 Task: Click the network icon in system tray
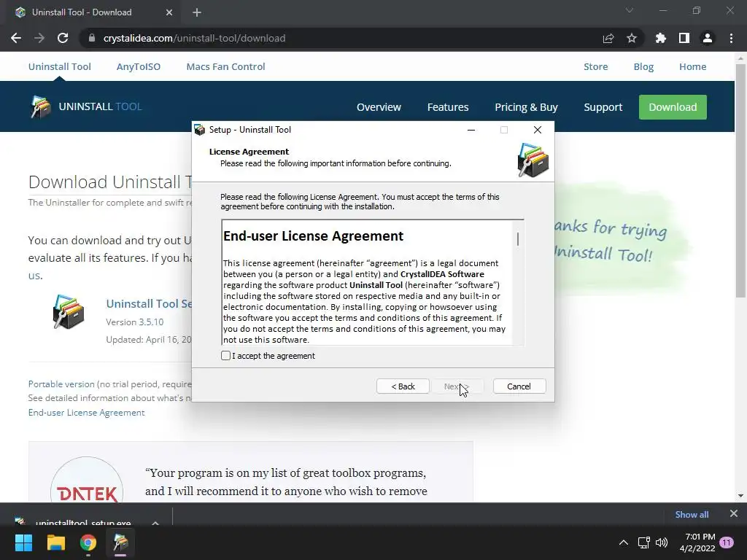pyautogui.click(x=644, y=542)
